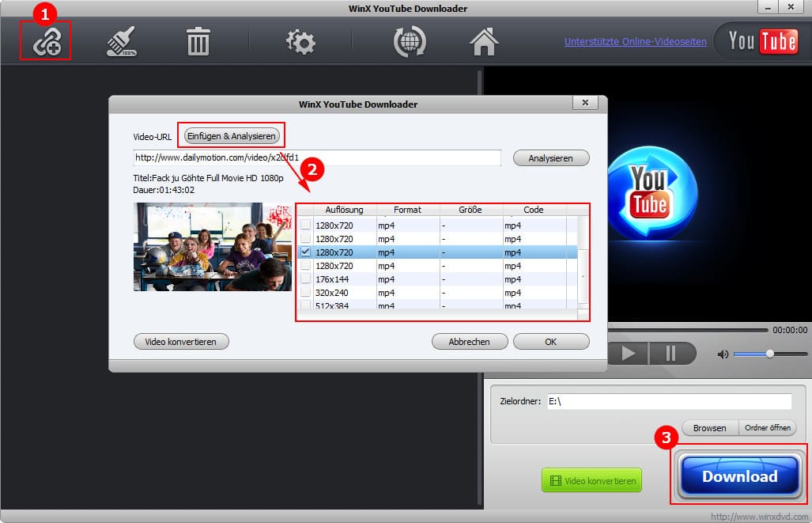Viewport: 812px width, 523px height.
Task: Click the player's pause button
Action: [x=671, y=354]
